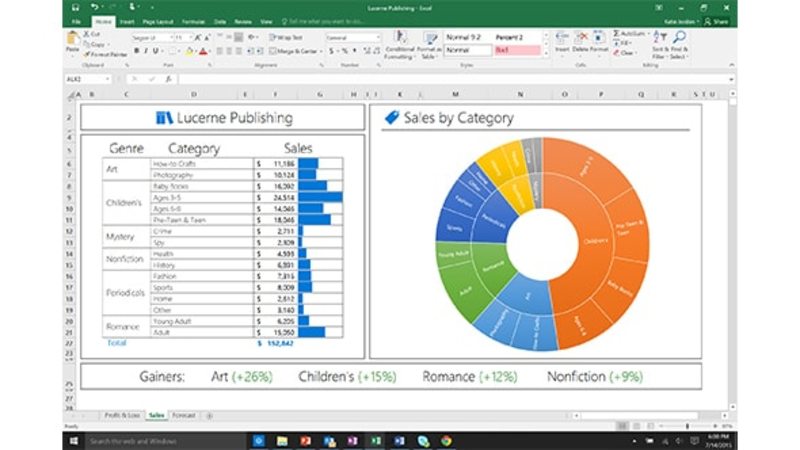Viewport: 800px width, 450px height.
Task: Open Merge & Center dropdown arrow
Action: click(x=321, y=51)
